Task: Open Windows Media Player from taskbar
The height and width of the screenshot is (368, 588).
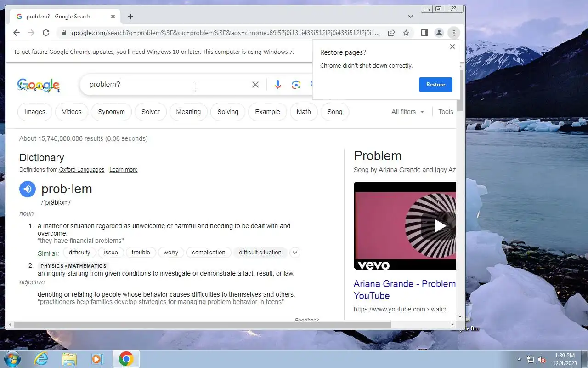Action: (x=97, y=359)
